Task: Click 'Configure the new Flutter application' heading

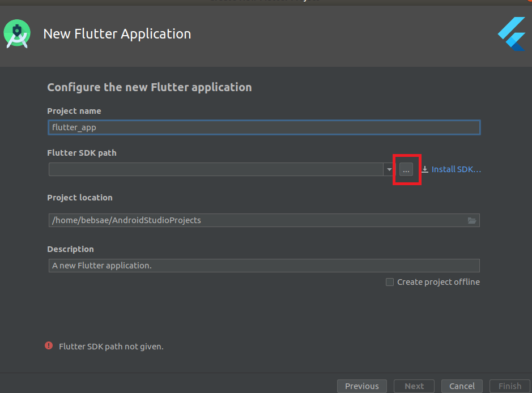Action: click(149, 87)
